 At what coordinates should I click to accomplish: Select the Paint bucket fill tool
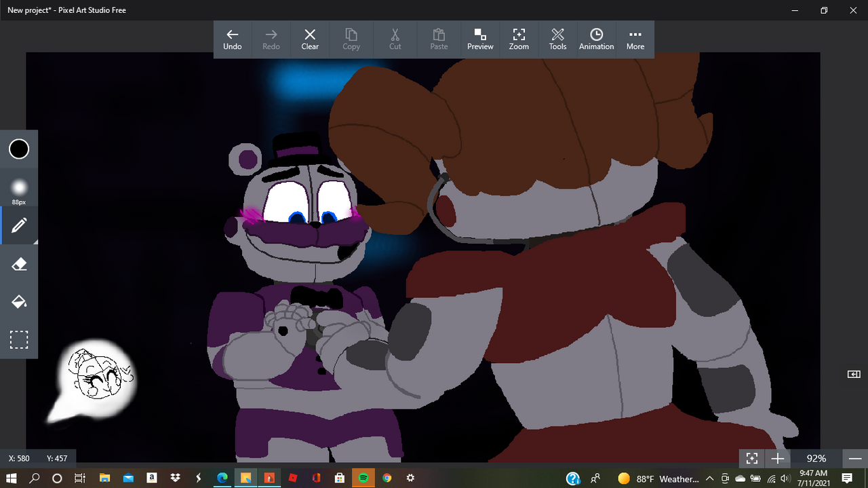click(19, 301)
